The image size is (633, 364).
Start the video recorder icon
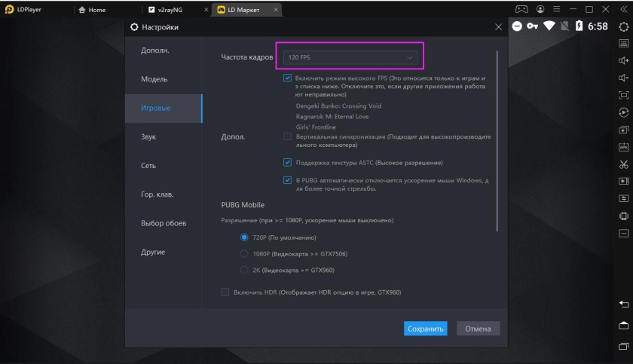(624, 181)
